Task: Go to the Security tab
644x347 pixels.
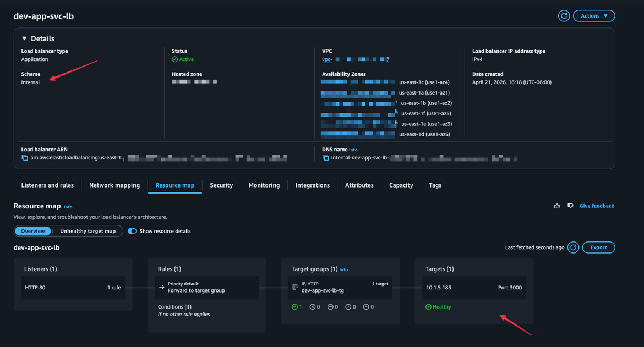Action: click(221, 185)
